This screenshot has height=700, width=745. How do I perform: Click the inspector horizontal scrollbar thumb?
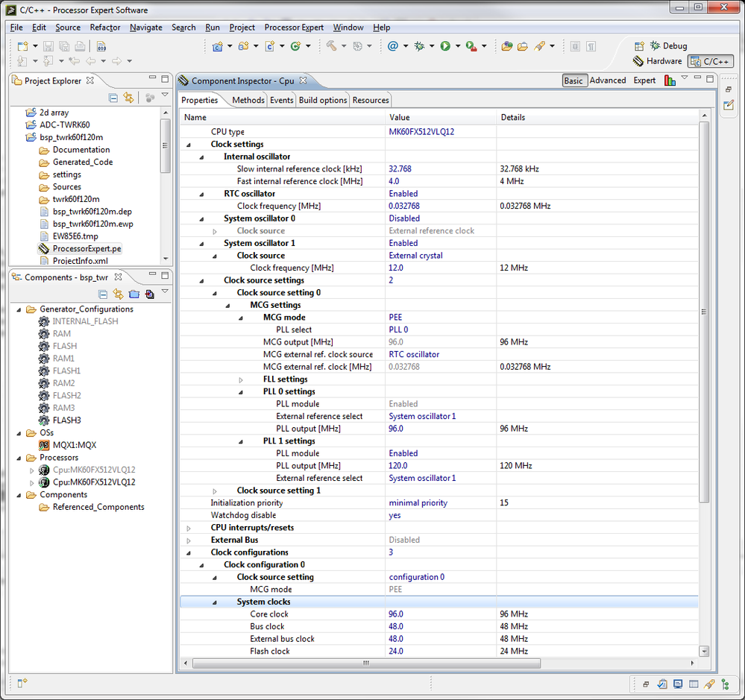366,663
